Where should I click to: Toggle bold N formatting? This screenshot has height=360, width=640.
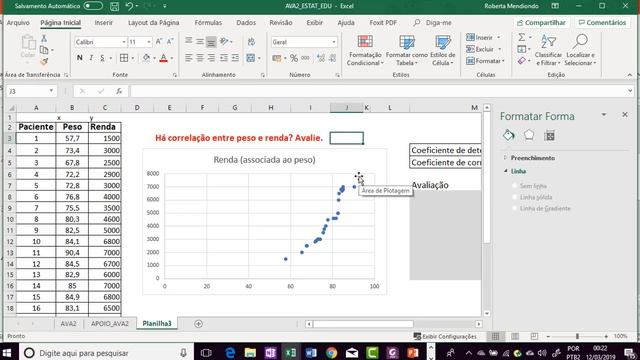[x=80, y=58]
